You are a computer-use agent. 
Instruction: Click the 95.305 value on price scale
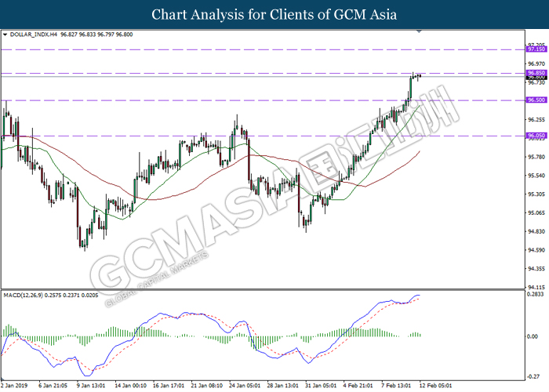pyautogui.click(x=536, y=194)
